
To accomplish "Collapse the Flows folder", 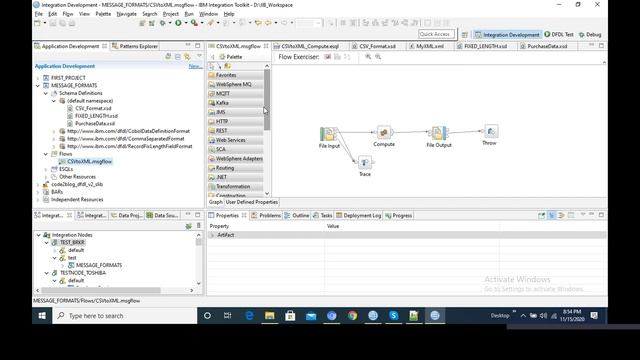I will [46, 154].
